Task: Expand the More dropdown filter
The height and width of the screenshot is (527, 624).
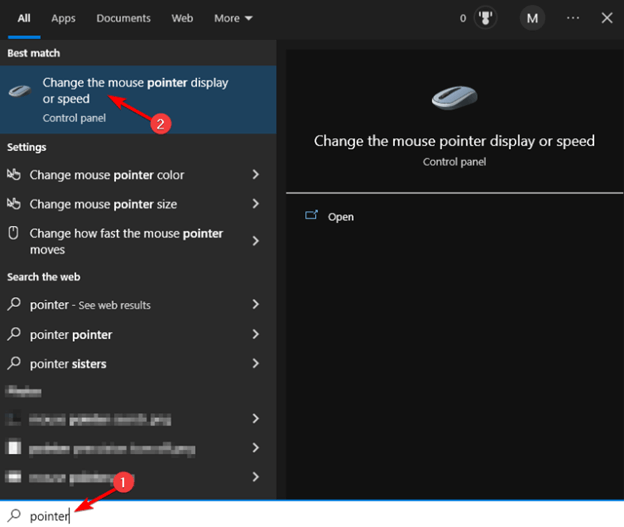Action: [233, 18]
